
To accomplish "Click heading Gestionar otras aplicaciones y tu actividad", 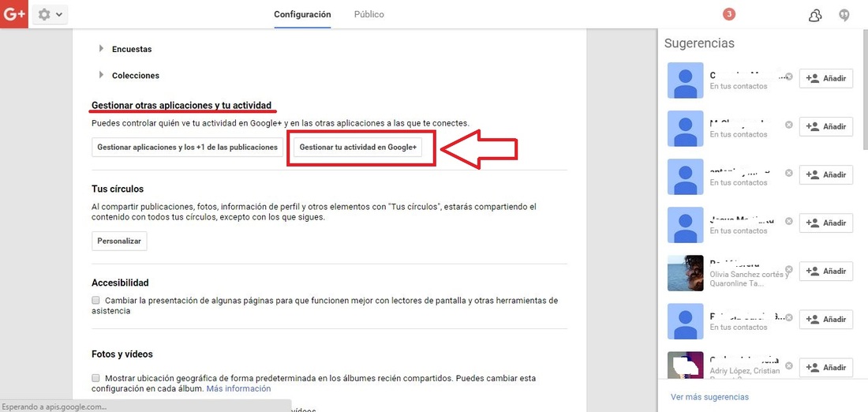I will [181, 105].
